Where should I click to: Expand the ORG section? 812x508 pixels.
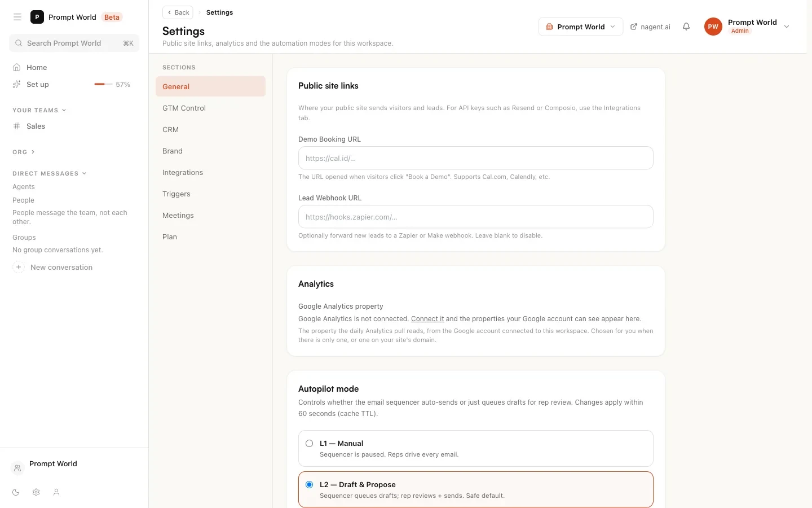[24, 152]
